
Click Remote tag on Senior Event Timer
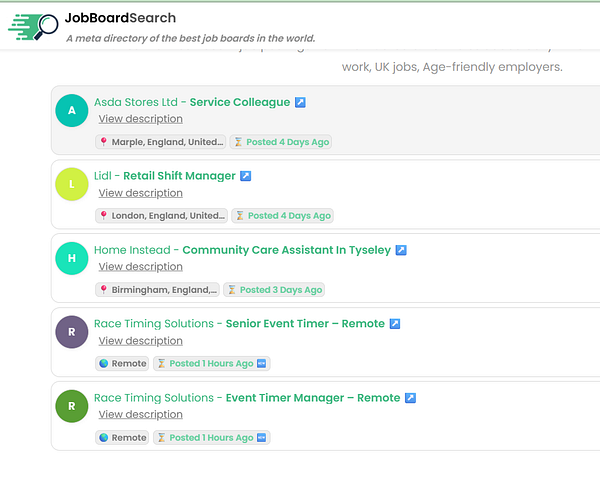click(122, 363)
